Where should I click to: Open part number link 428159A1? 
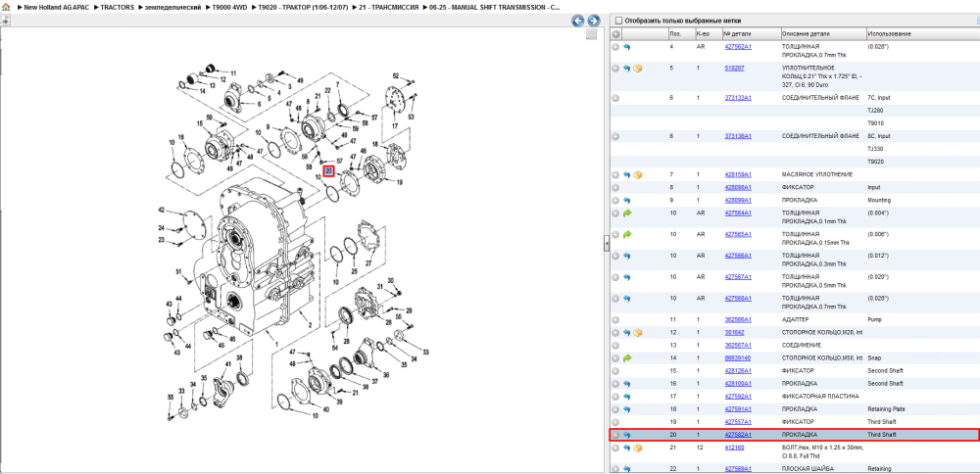[738, 175]
